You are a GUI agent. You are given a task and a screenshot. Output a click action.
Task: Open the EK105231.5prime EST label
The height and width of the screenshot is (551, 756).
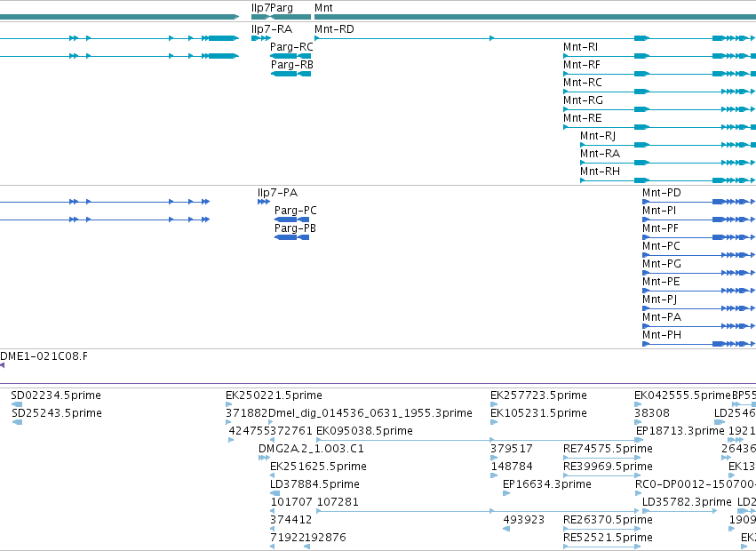pyautogui.click(x=538, y=413)
